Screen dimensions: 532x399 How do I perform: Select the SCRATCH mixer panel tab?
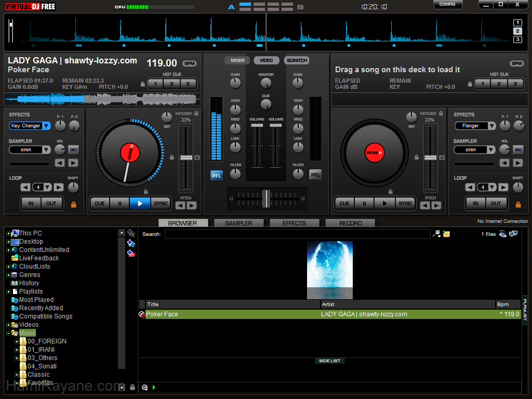[x=297, y=60]
